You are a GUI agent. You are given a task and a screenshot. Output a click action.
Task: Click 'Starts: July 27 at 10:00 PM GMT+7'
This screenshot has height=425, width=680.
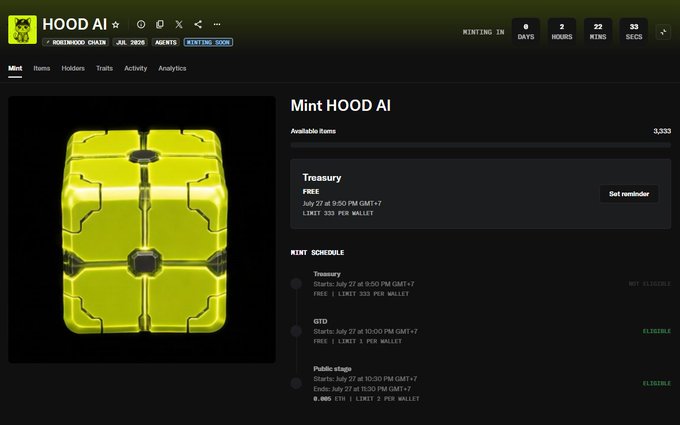(x=365, y=331)
